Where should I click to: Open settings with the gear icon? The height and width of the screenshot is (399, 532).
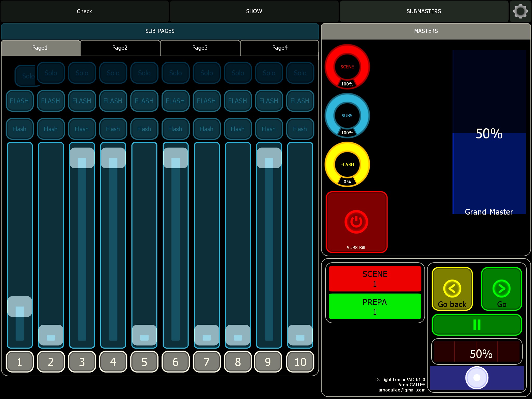[520, 11]
